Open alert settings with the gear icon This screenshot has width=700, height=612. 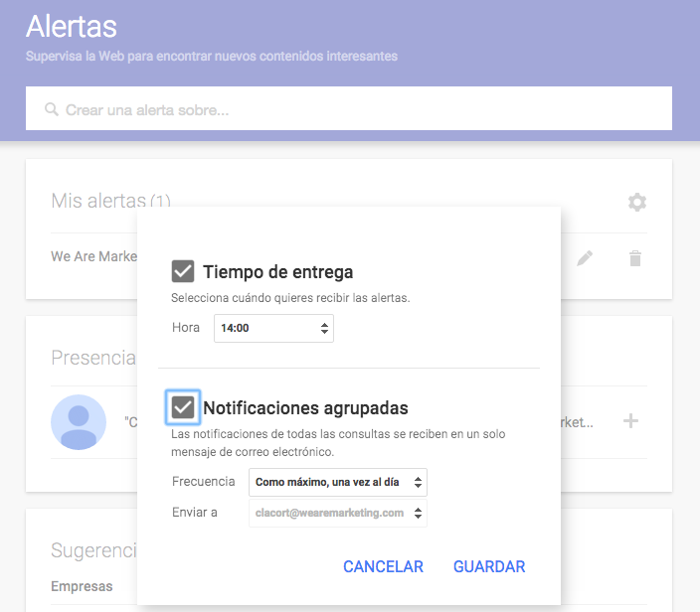pos(636,202)
